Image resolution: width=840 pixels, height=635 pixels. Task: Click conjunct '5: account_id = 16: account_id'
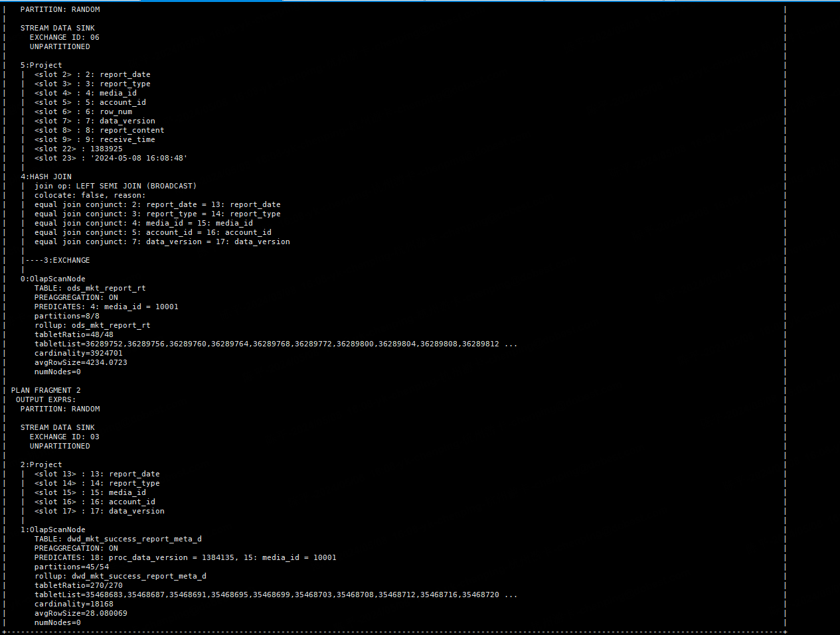[x=202, y=232]
